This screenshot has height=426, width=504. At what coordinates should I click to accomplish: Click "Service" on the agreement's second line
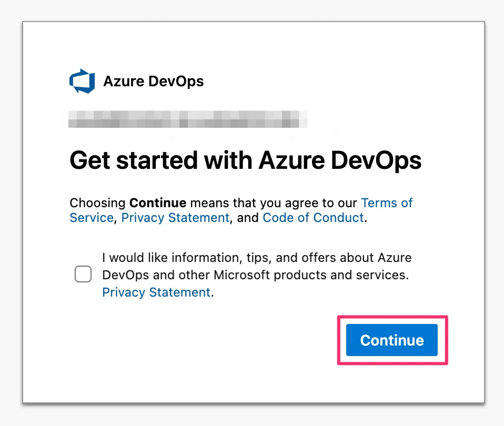tap(92, 218)
